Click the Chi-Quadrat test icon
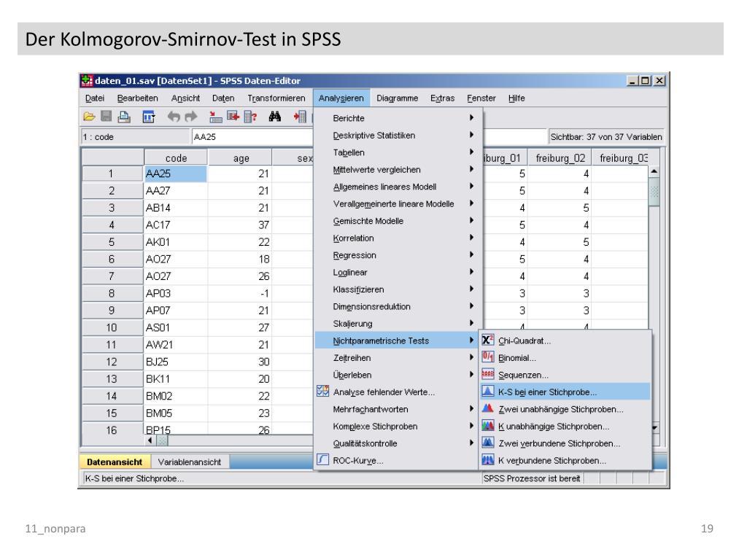This screenshot has height=560, width=747. [488, 340]
